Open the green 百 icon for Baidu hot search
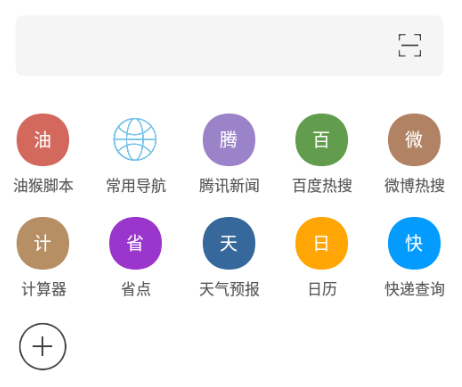The height and width of the screenshot is (387, 462). point(322,140)
